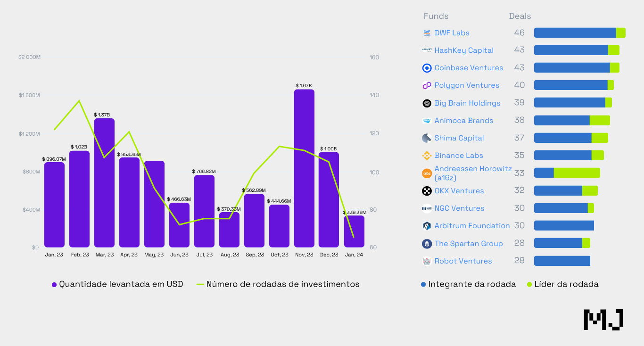Open The Spartan Group fund link
644x346 pixels.
(x=469, y=244)
